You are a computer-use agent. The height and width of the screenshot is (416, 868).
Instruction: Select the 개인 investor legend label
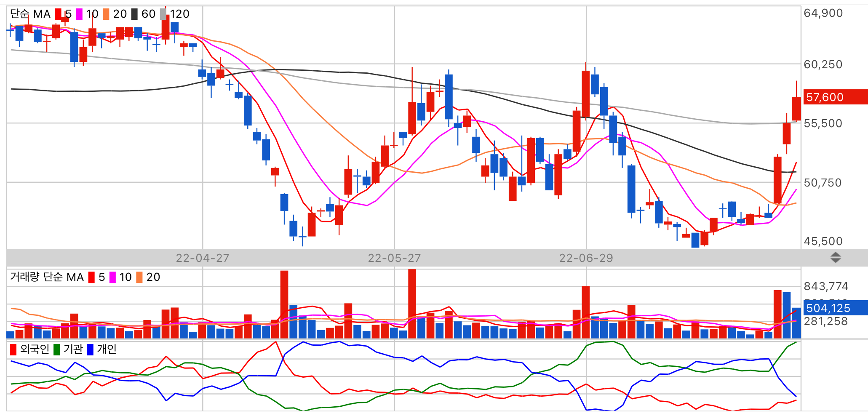click(x=107, y=349)
